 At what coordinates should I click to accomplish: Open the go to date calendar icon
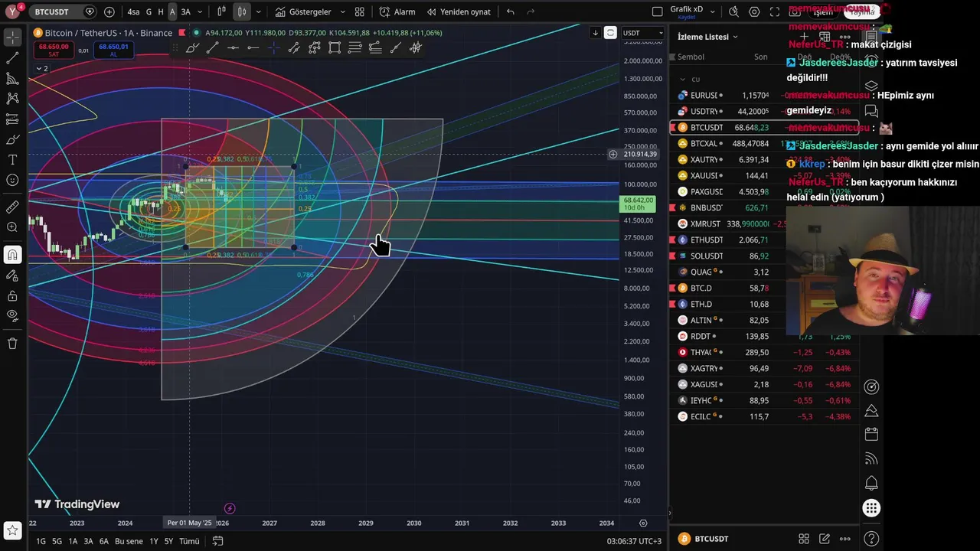click(x=217, y=541)
